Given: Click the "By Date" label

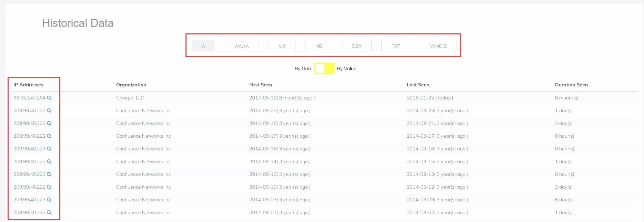Looking at the screenshot, I should click(x=303, y=68).
